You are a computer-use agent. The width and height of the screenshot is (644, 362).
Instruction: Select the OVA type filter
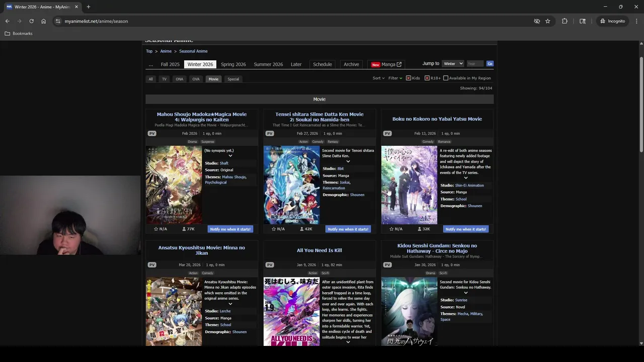[x=196, y=79]
